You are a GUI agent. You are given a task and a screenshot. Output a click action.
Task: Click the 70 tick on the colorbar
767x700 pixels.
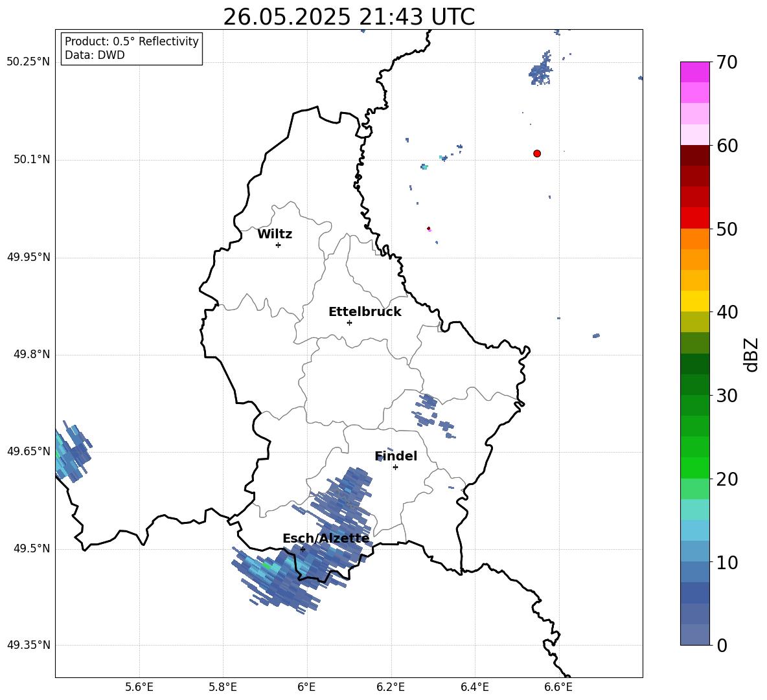727,63
